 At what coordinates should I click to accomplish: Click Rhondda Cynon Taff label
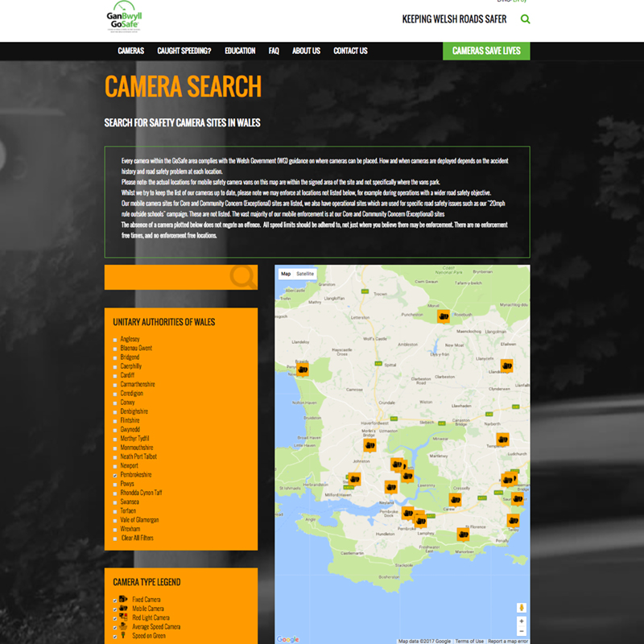[141, 493]
